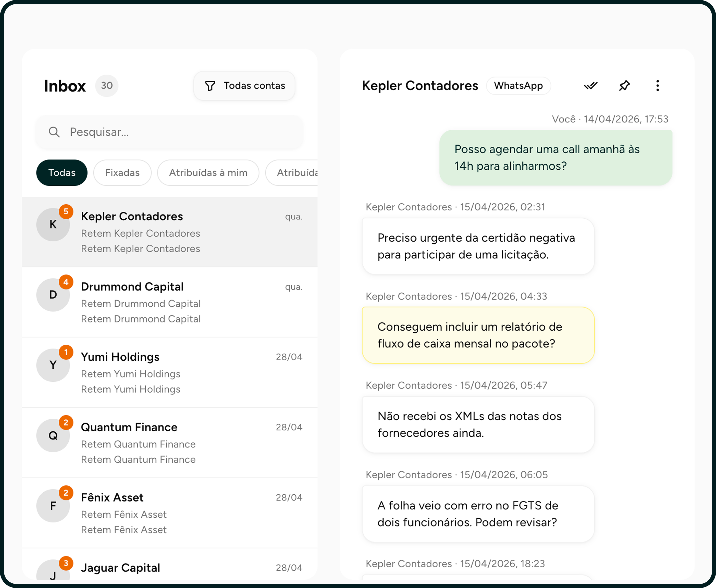Switch to the Atribuídas à mim tab
This screenshot has width=716, height=588.
coord(208,173)
